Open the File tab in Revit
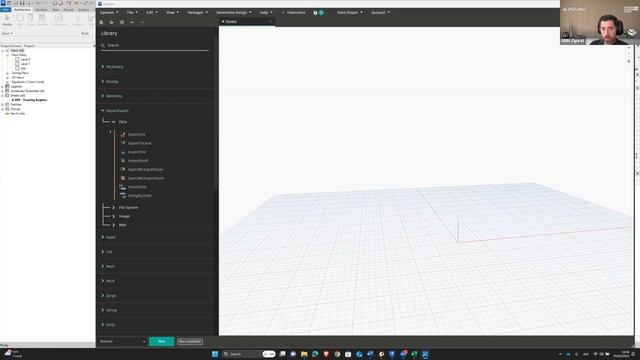 click(x=6, y=9)
